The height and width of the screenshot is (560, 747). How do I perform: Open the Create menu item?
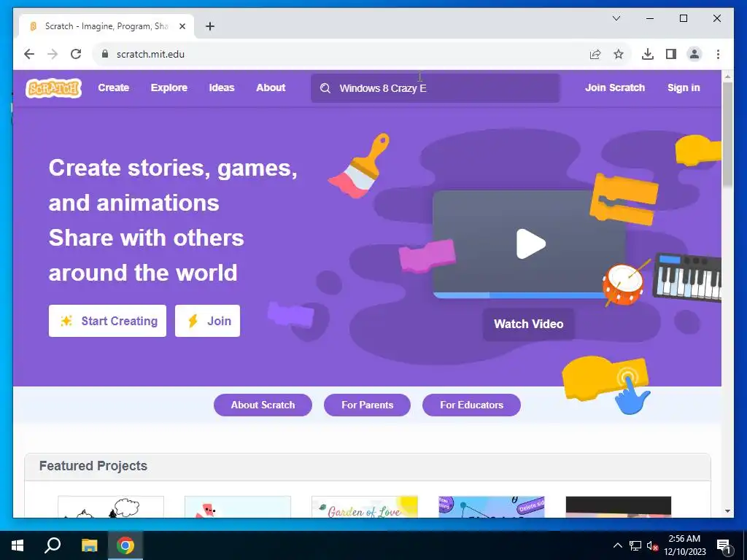point(113,88)
